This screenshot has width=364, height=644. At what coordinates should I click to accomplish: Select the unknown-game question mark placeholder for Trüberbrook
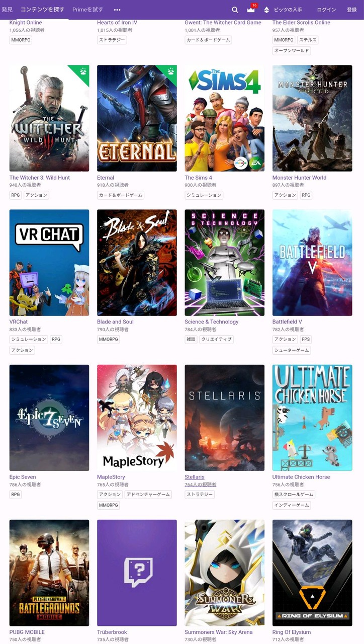coord(137,573)
